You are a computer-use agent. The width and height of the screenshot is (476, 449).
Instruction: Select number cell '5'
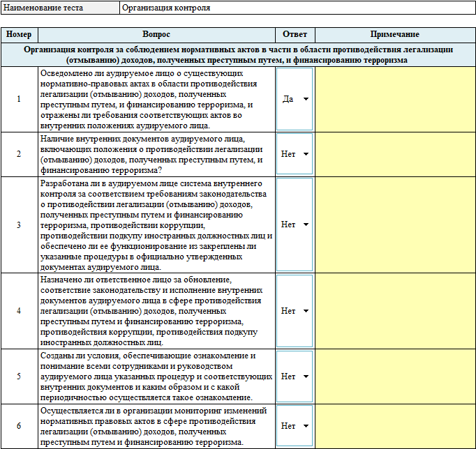coord(19,376)
